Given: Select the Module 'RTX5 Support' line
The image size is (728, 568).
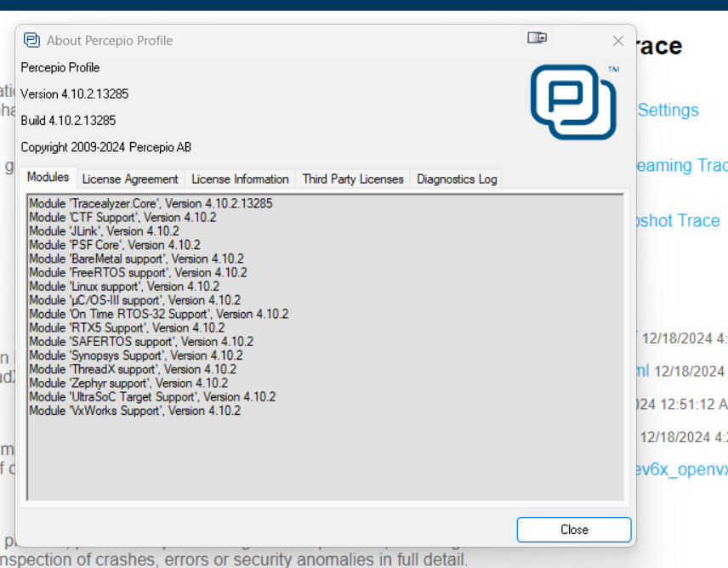Looking at the screenshot, I should (127, 328).
